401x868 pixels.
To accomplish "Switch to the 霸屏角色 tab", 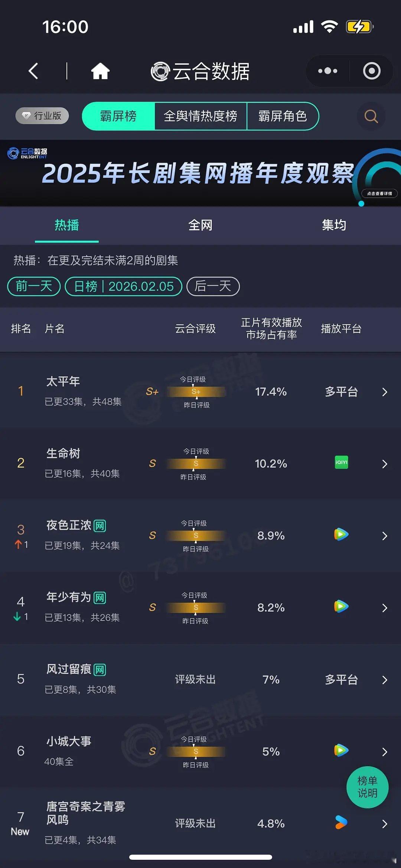I will point(283,116).
